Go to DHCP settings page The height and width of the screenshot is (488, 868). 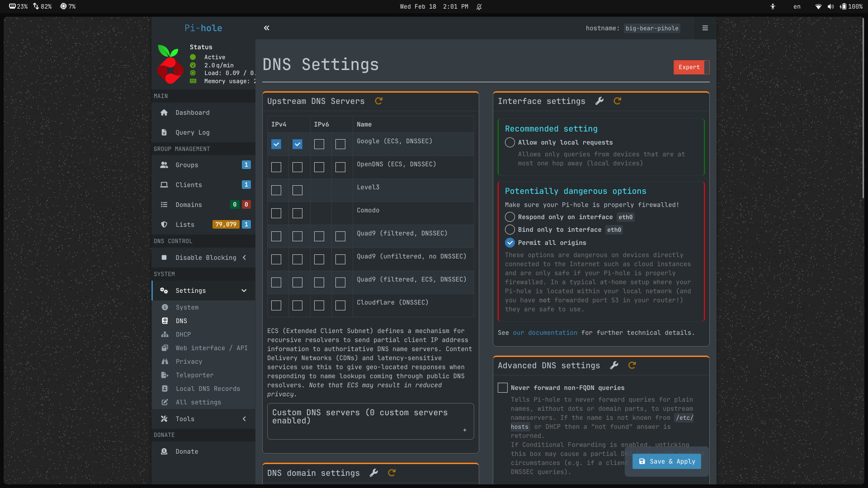point(183,334)
